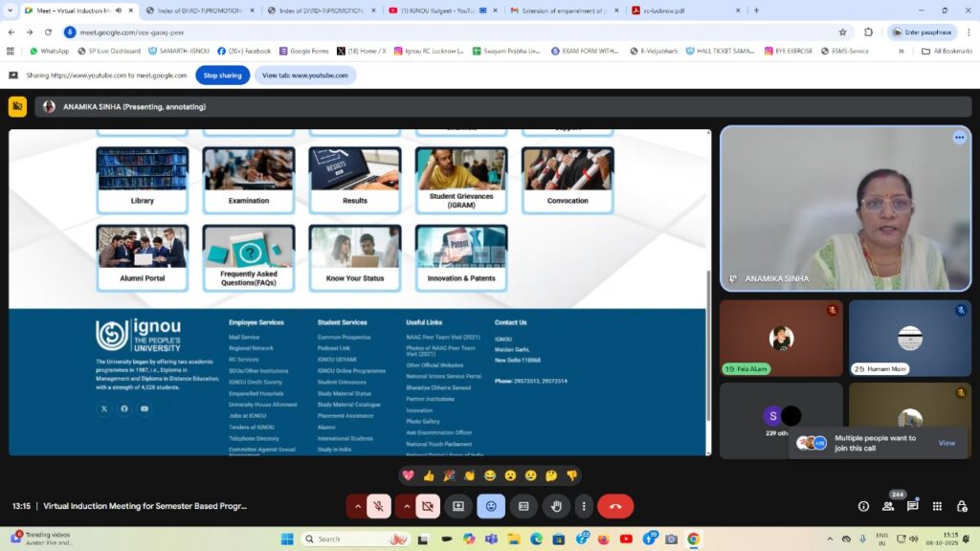Open more options three-dot menu
The height and width of the screenshot is (551, 980).
click(x=583, y=506)
